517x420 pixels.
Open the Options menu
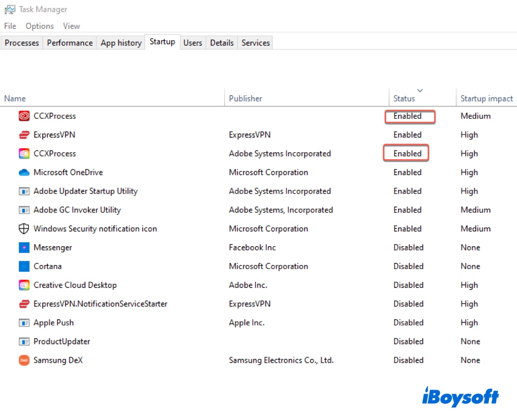(x=40, y=26)
